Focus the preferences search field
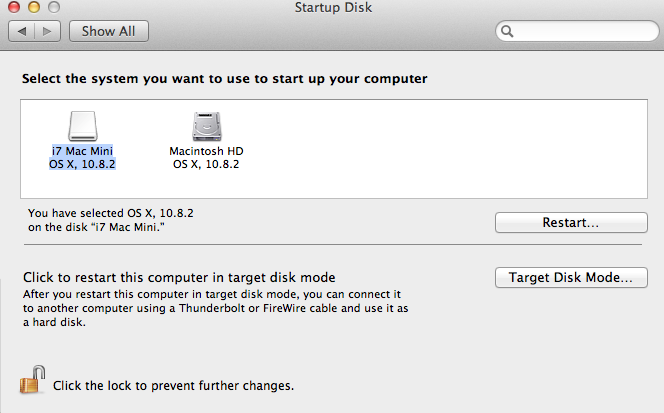Screen dimensions: 664x413 point(577,31)
